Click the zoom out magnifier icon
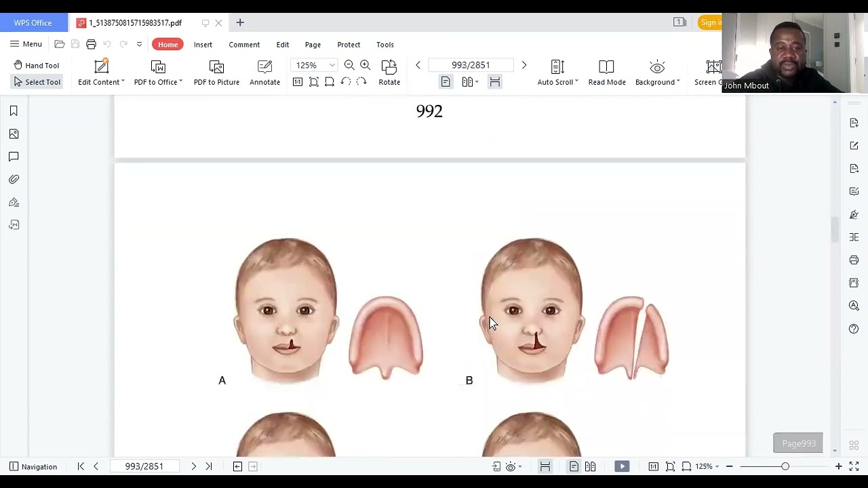Image resolution: width=868 pixels, height=488 pixels. click(x=349, y=65)
